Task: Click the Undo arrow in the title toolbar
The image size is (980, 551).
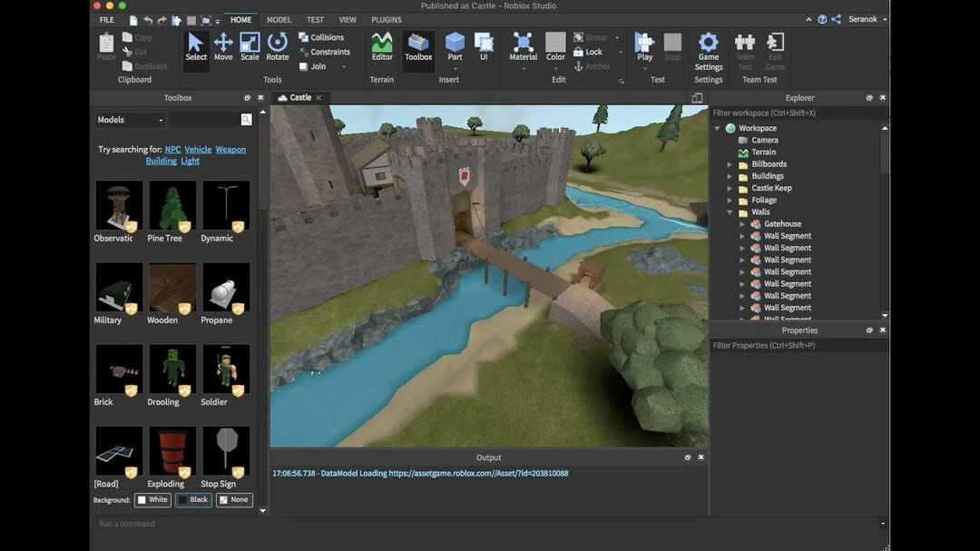Action: tap(148, 20)
